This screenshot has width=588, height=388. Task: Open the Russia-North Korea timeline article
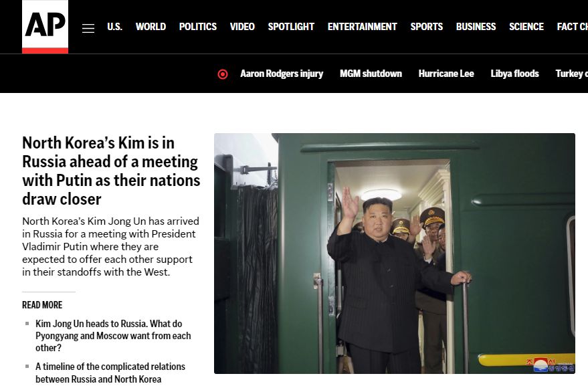(110, 373)
